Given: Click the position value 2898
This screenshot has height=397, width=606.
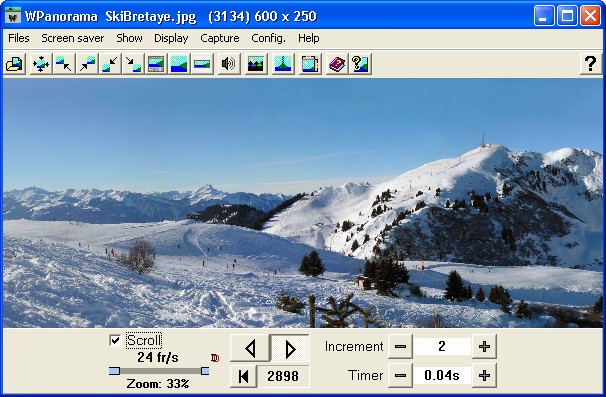Looking at the screenshot, I should coord(283,376).
